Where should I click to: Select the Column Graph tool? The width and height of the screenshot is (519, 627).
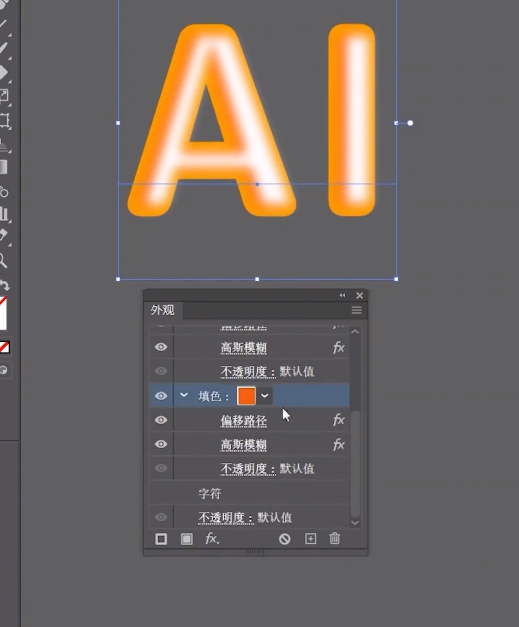4,214
